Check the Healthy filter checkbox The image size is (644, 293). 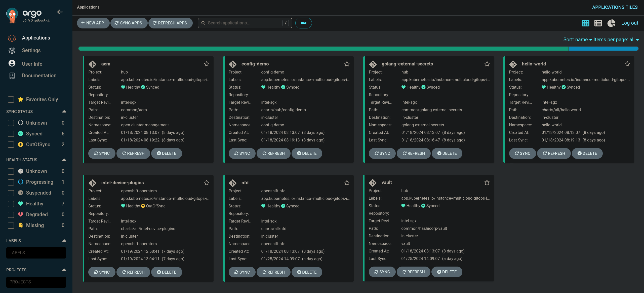(11, 204)
